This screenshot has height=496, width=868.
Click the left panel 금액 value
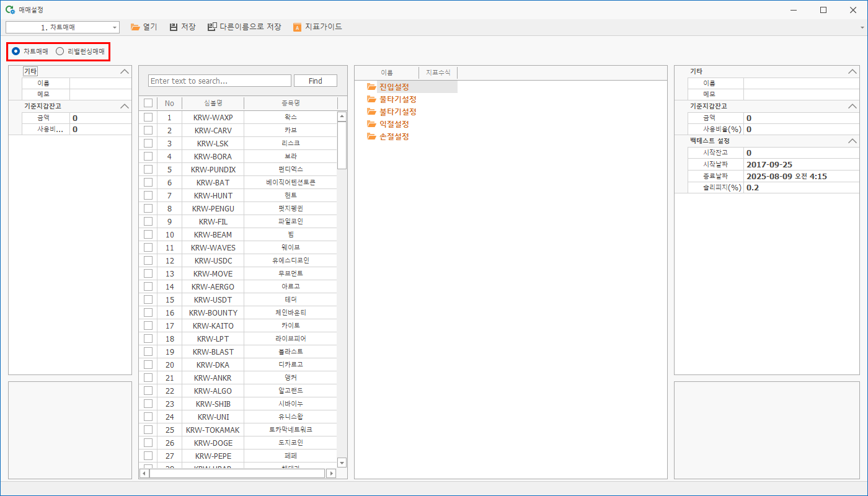[100, 118]
